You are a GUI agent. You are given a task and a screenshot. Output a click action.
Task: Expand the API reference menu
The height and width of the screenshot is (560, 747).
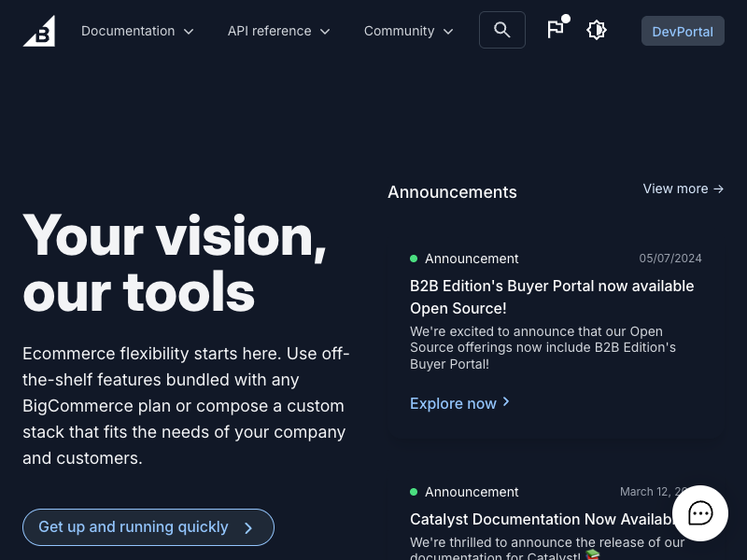point(278,31)
